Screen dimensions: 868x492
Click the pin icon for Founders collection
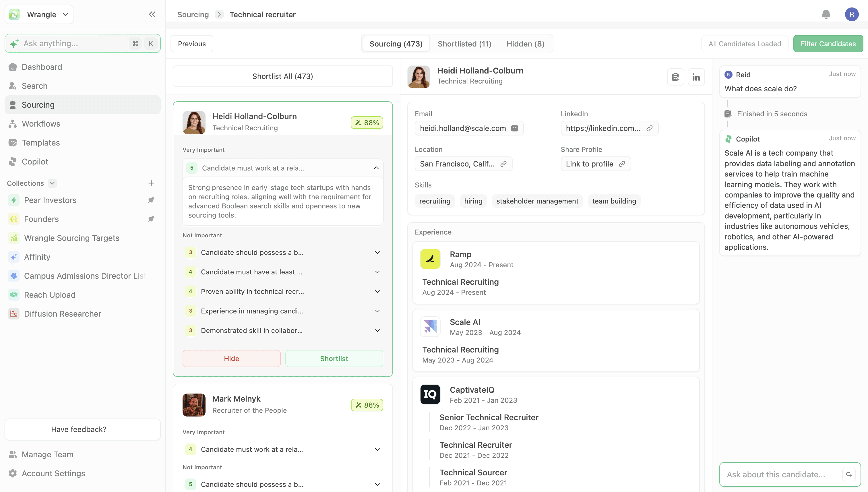[x=151, y=219]
